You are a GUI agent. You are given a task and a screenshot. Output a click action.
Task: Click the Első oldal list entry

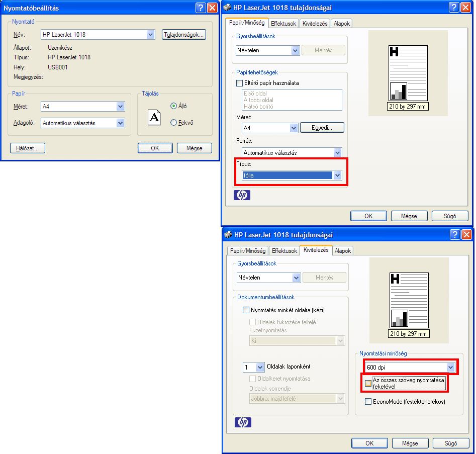[x=255, y=94]
